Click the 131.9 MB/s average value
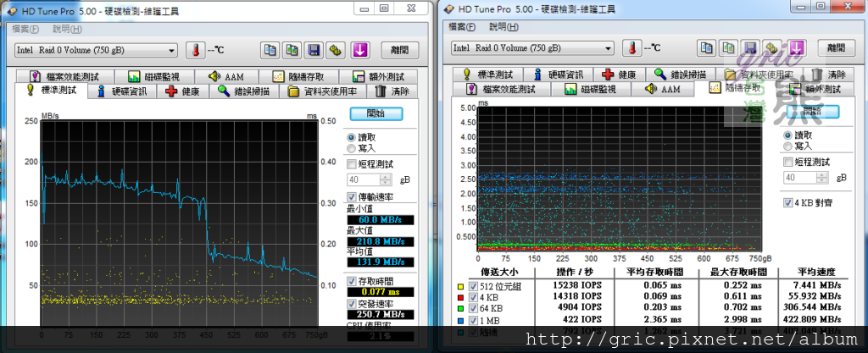Image resolution: width=868 pixels, height=353 pixels. 381,262
